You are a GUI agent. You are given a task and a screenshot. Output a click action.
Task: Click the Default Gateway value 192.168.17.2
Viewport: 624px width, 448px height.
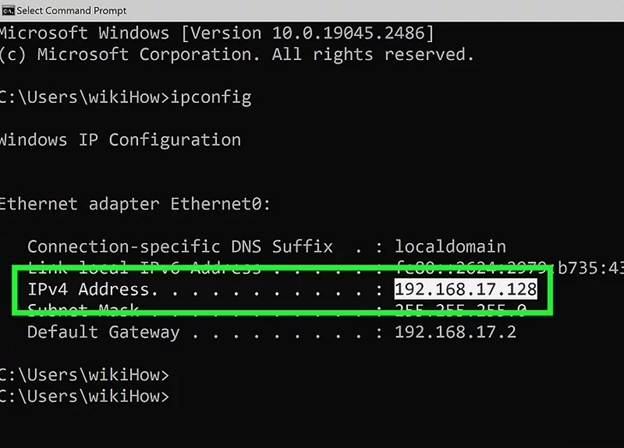(455, 332)
